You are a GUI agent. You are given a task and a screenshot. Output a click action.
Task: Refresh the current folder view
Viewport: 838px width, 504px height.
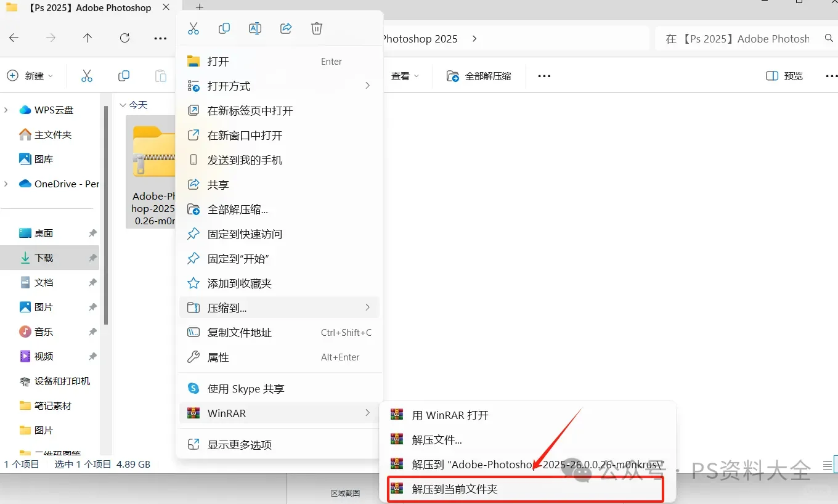click(x=124, y=38)
